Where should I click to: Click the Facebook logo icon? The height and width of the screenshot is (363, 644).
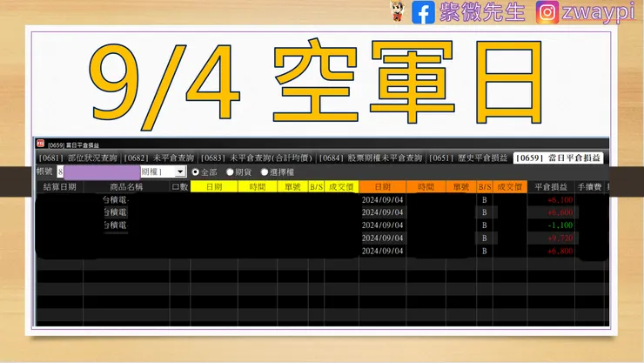(x=423, y=12)
